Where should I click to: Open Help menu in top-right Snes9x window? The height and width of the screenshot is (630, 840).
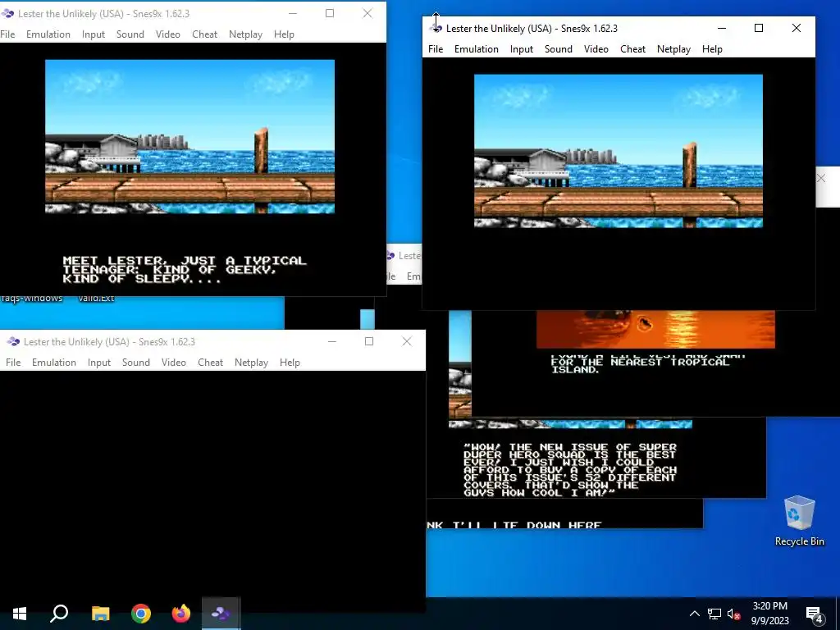[712, 48]
